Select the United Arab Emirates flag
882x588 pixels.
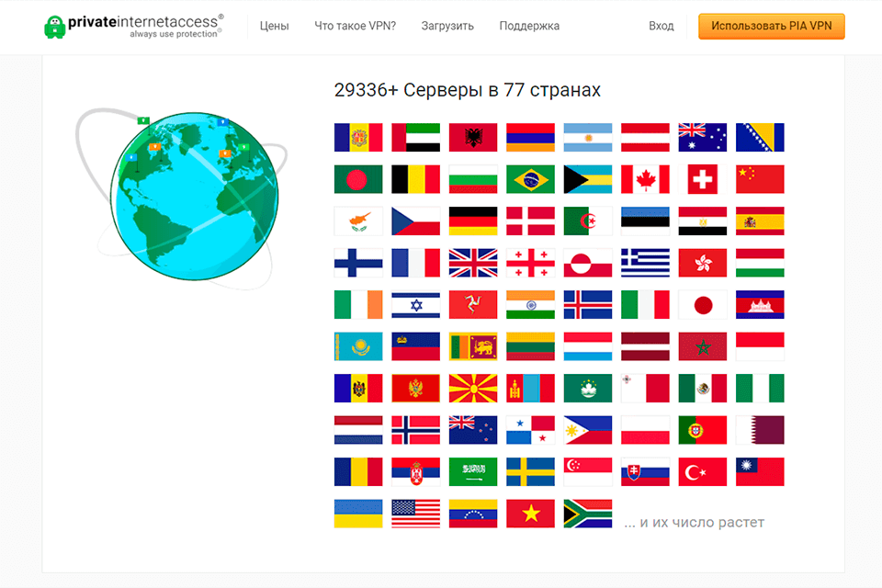coord(415,137)
